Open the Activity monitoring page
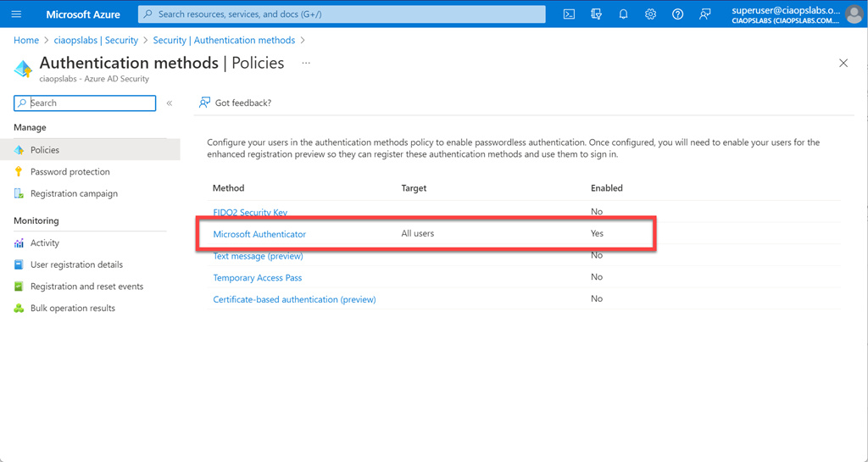 tap(45, 243)
